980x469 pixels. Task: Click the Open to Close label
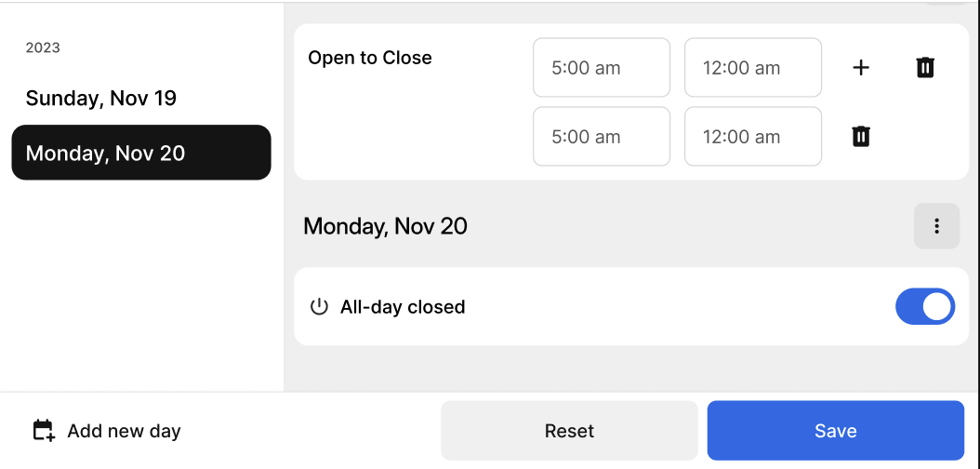tap(370, 58)
